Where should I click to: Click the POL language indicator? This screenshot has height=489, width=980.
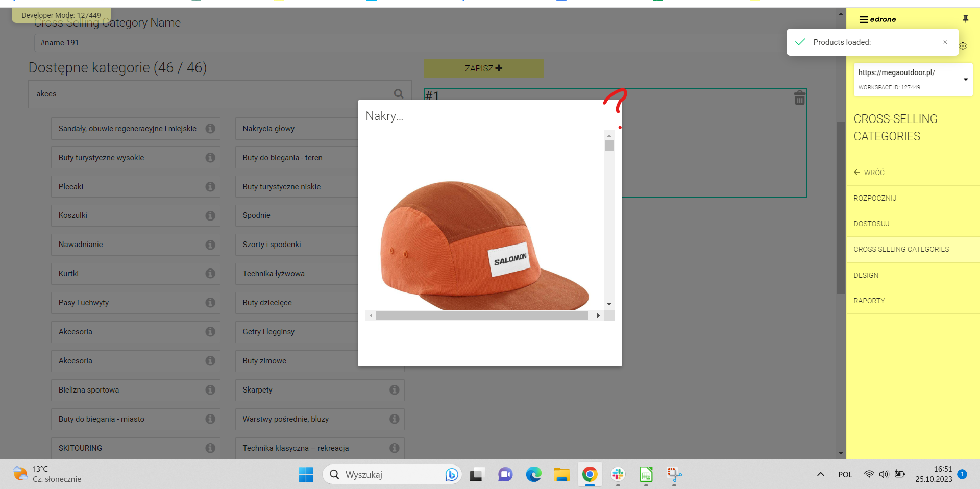845,475
